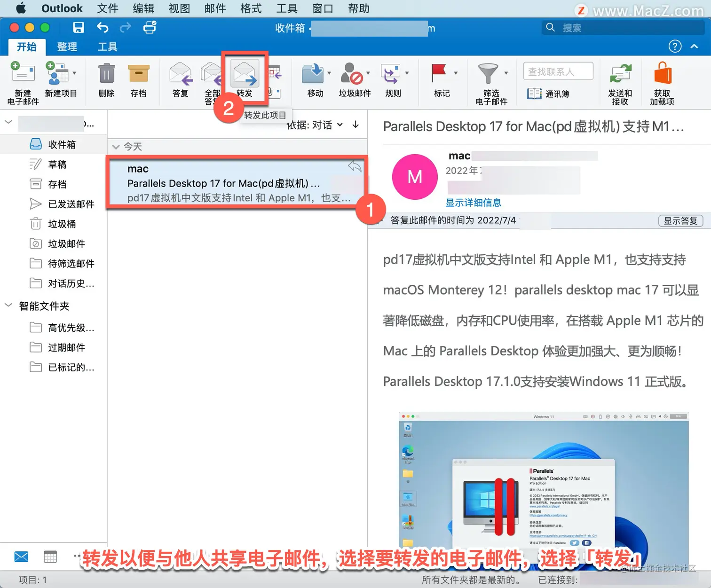Open the 筛选 filter dropdown arrow
The image size is (711, 588).
click(x=506, y=73)
